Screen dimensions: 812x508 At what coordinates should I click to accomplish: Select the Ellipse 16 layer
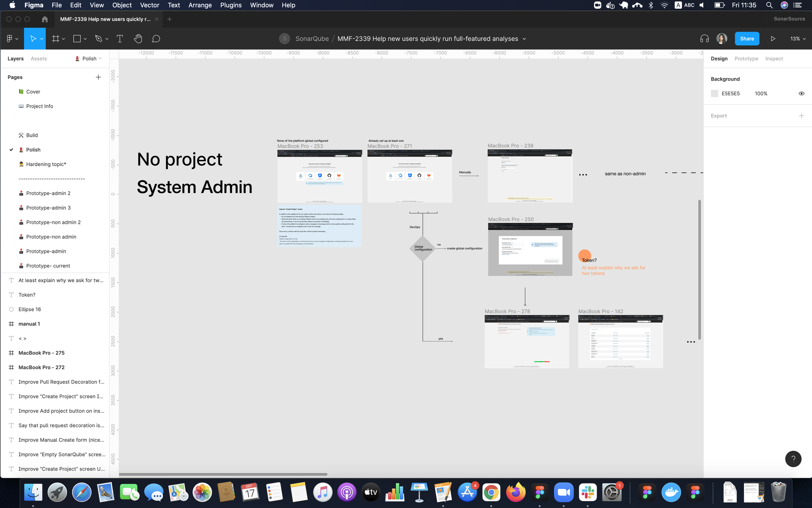pyautogui.click(x=30, y=309)
